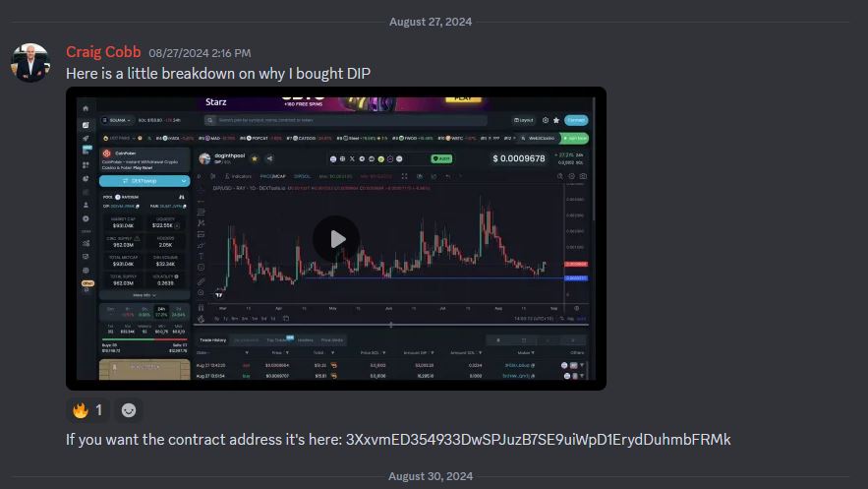Open Craig Cobb's profile from username
Viewport: 868px width, 489px height.
(103, 52)
